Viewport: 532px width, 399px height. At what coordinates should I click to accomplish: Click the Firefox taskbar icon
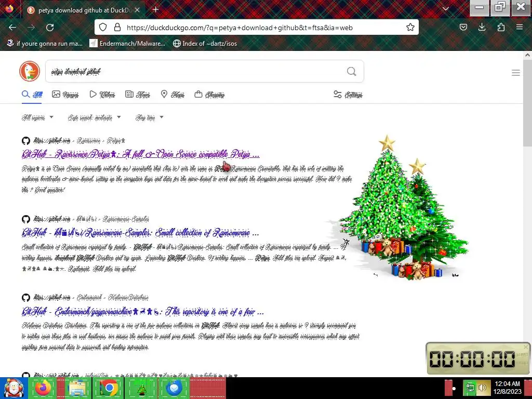43,388
